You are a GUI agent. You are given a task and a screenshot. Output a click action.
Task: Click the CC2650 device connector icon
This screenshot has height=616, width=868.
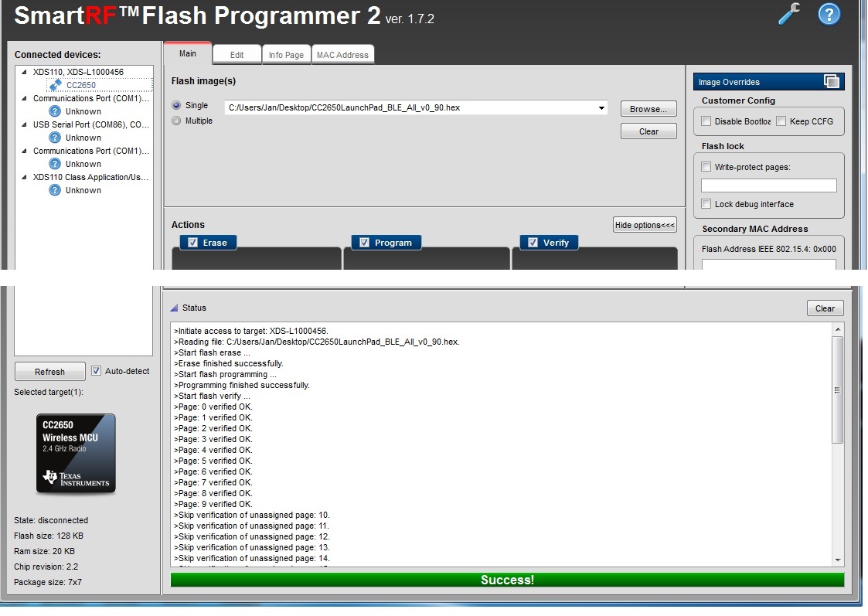click(55, 85)
